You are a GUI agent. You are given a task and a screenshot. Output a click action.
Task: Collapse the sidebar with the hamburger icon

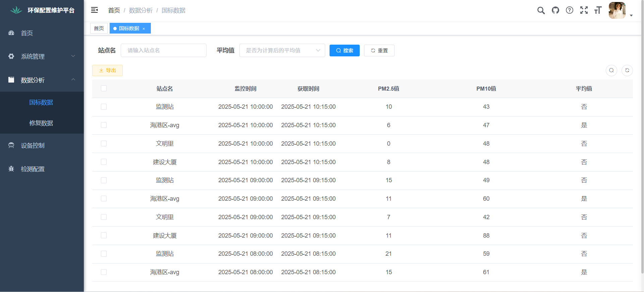94,10
